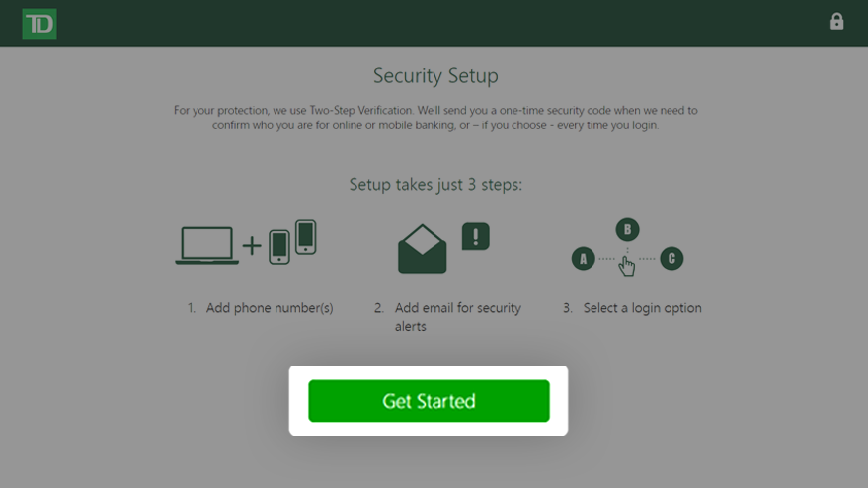The height and width of the screenshot is (488, 868).
Task: Click the 'Setup takes just 3 steps' subheading
Action: (x=435, y=184)
